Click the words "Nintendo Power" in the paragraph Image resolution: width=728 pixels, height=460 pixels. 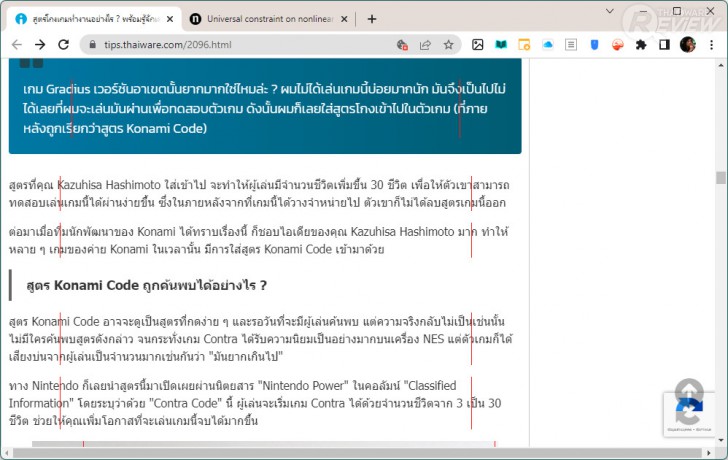[303, 385]
